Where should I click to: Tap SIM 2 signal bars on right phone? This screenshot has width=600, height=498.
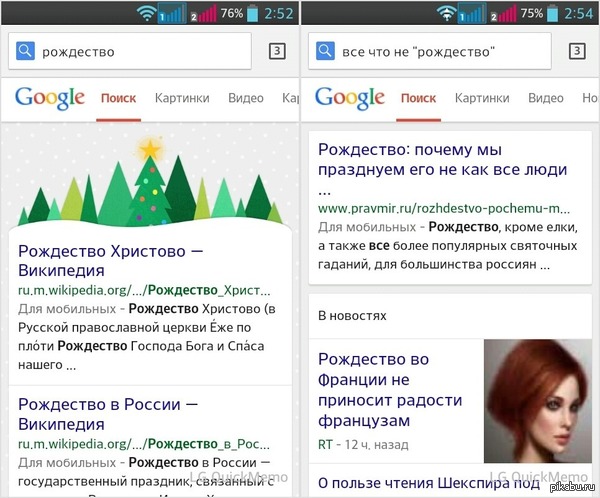click(504, 13)
